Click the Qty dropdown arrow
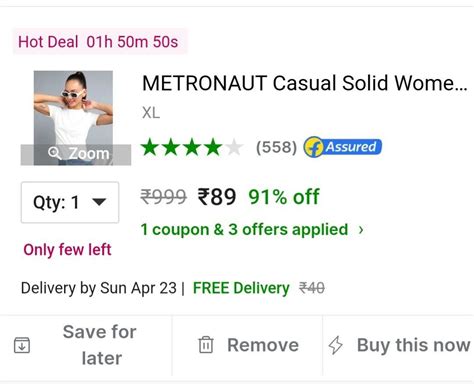 click(99, 202)
